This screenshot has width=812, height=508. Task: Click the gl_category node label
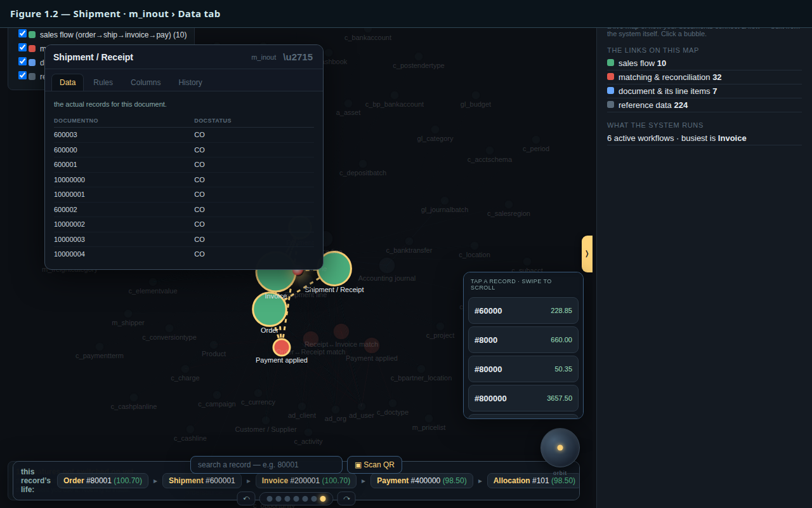pyautogui.click(x=435, y=138)
